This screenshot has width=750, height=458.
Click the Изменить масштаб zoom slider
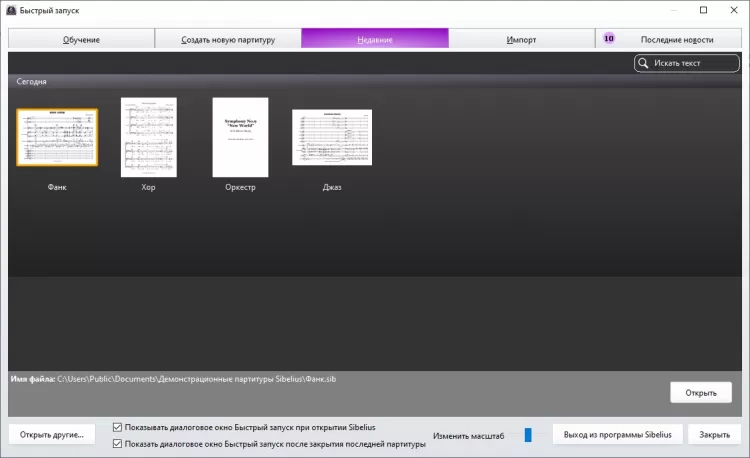click(528, 435)
